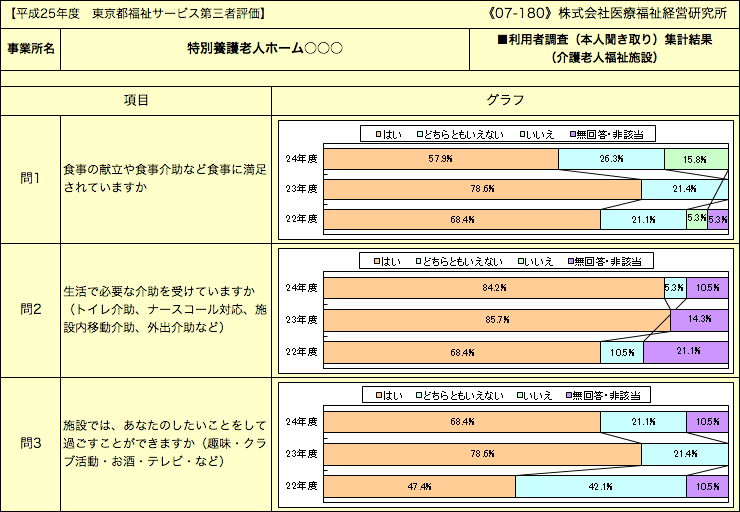The width and height of the screenshot is (740, 512).
Task: Select the 68.4% segment in 問3 24年度 bar
Action: pyautogui.click(x=462, y=422)
